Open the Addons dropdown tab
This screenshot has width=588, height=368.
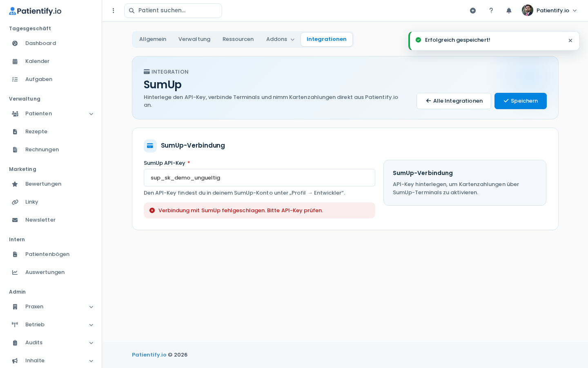280,39
